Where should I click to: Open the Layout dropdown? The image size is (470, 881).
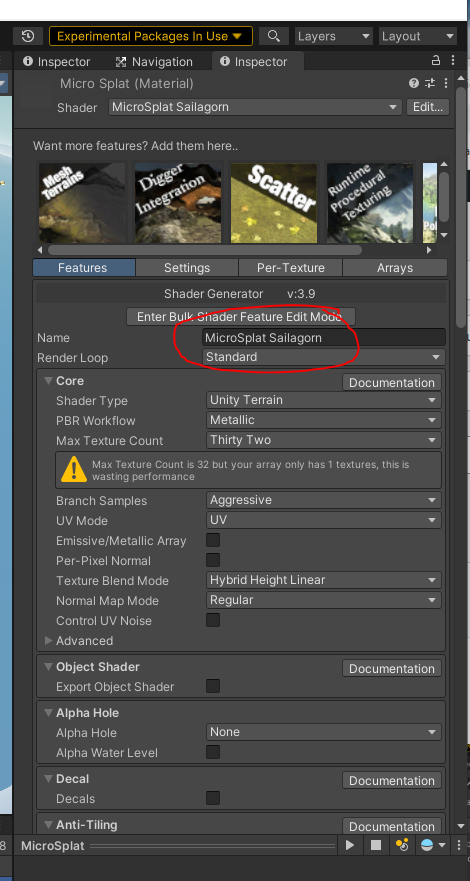pyautogui.click(x=418, y=37)
